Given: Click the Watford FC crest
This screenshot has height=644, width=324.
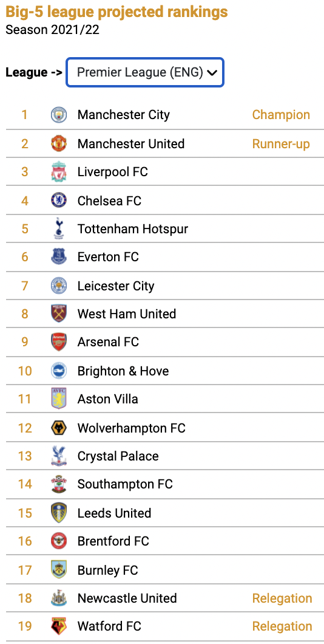Looking at the screenshot, I should [59, 626].
